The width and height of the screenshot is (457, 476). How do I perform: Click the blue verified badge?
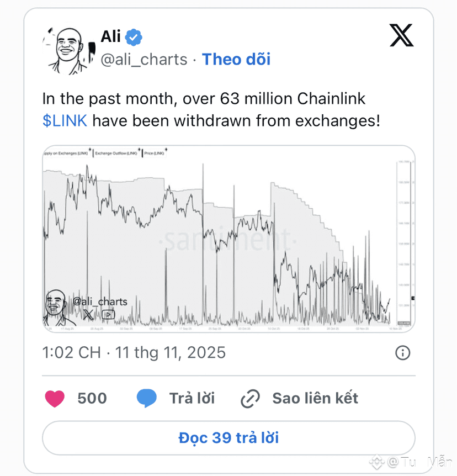[x=134, y=37]
